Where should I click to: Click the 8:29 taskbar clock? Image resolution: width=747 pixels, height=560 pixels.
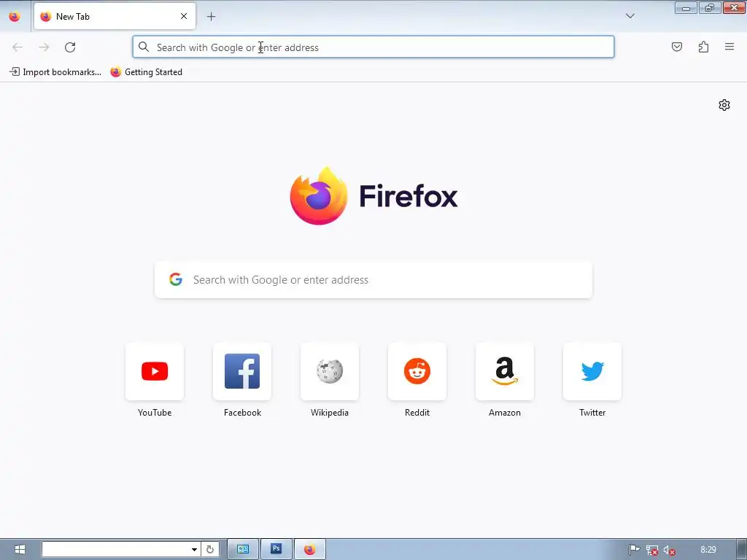coord(708,550)
